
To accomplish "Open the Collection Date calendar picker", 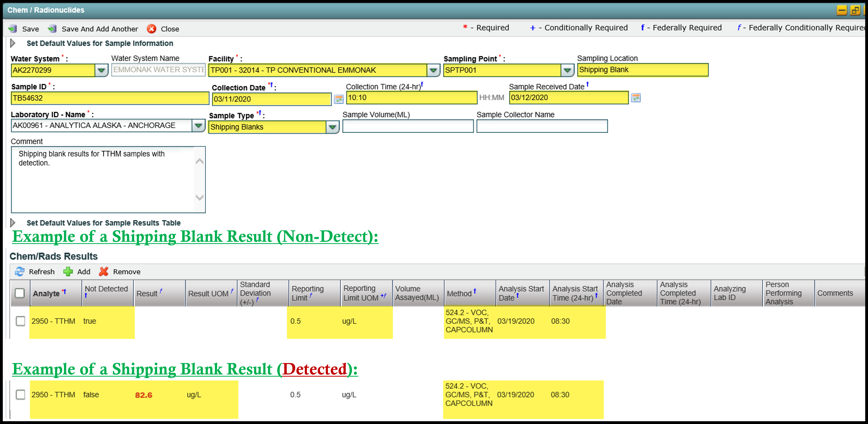I will pyautogui.click(x=338, y=99).
